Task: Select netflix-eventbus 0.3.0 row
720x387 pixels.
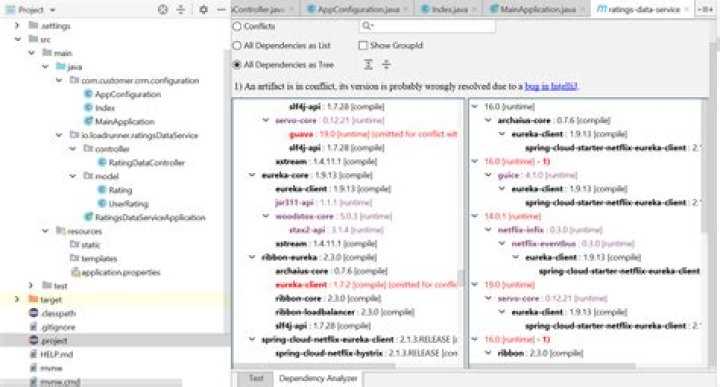Action: [x=573, y=243]
